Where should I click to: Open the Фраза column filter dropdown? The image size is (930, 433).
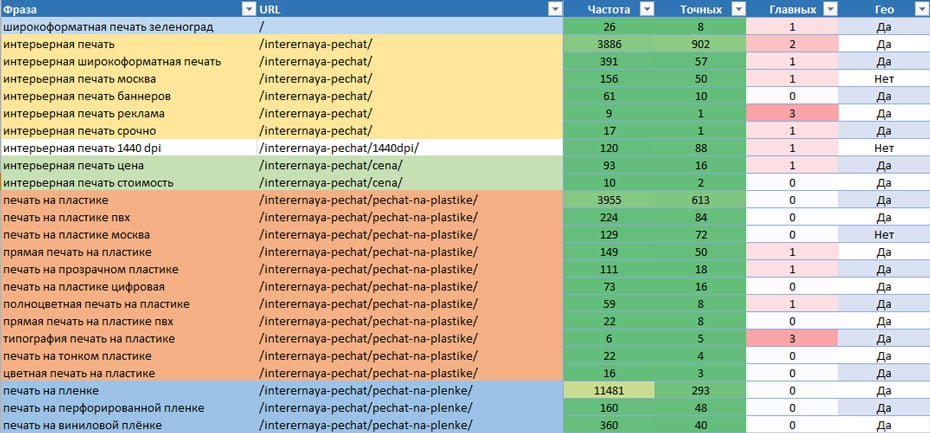(x=246, y=9)
